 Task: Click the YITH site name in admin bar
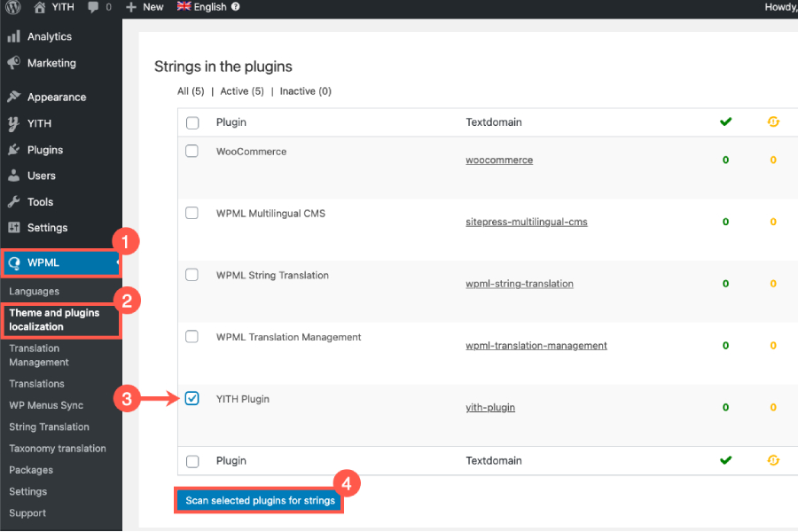63,7
